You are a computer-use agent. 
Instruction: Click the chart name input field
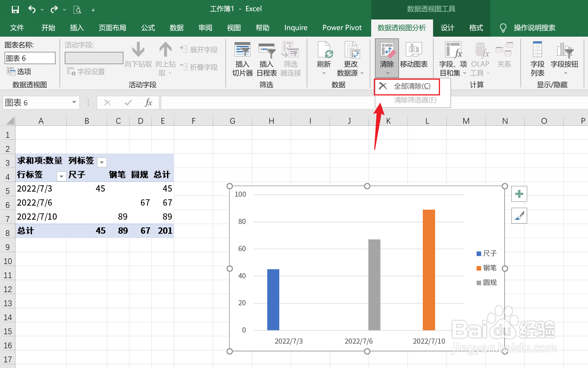click(30, 58)
